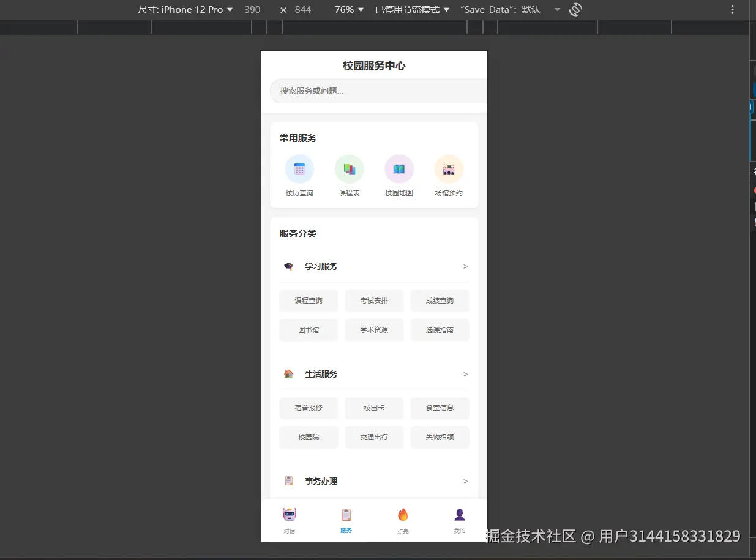
Task: Expand the 事务办理 category arrow
Action: tap(466, 481)
